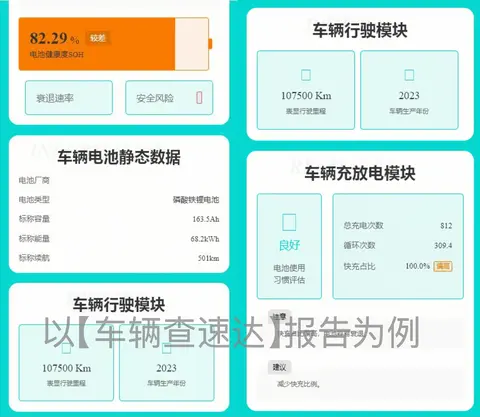Select the 总充电次数 row showing 812
The width and height of the screenshot is (480, 417).
[398, 226]
